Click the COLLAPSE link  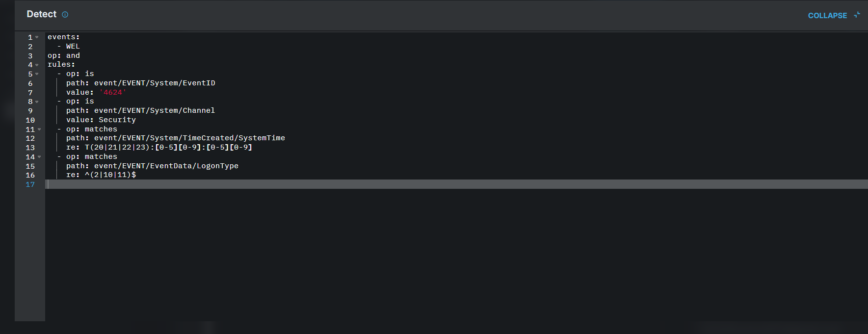coord(827,16)
